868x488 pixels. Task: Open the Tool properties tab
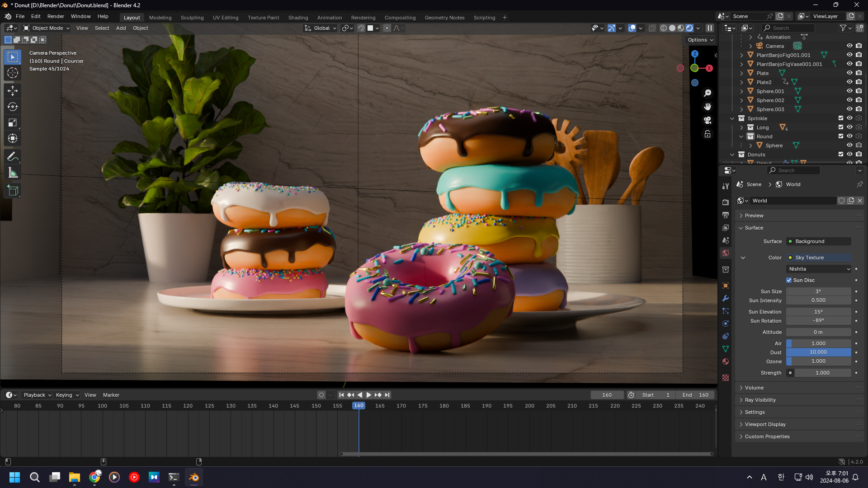coord(726,186)
